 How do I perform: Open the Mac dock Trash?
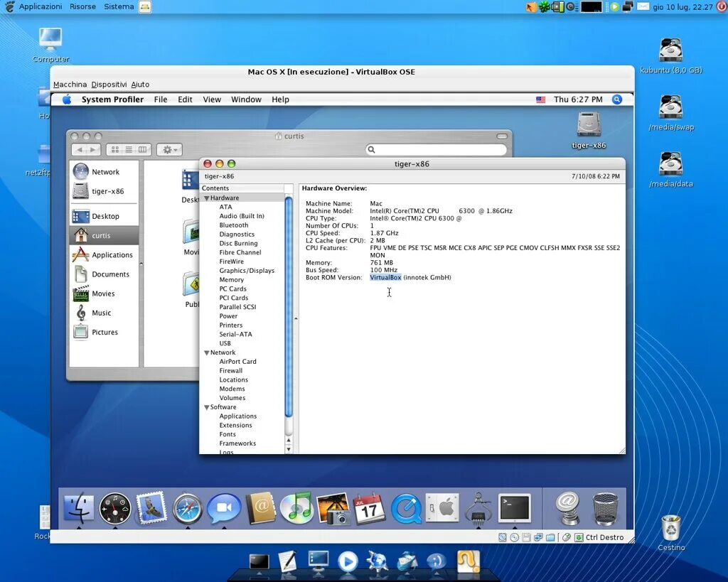coord(606,509)
